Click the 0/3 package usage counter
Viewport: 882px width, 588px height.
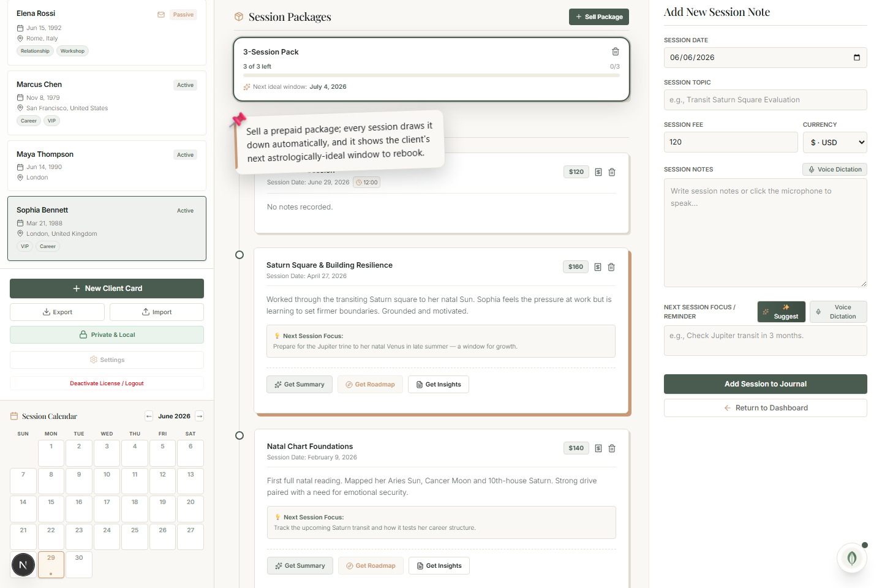tap(615, 67)
